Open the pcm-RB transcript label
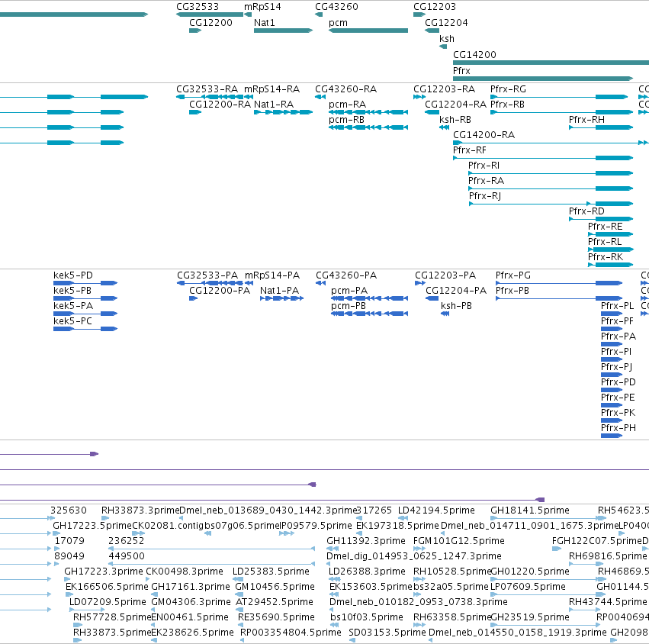The image size is (649, 644). click(x=346, y=120)
